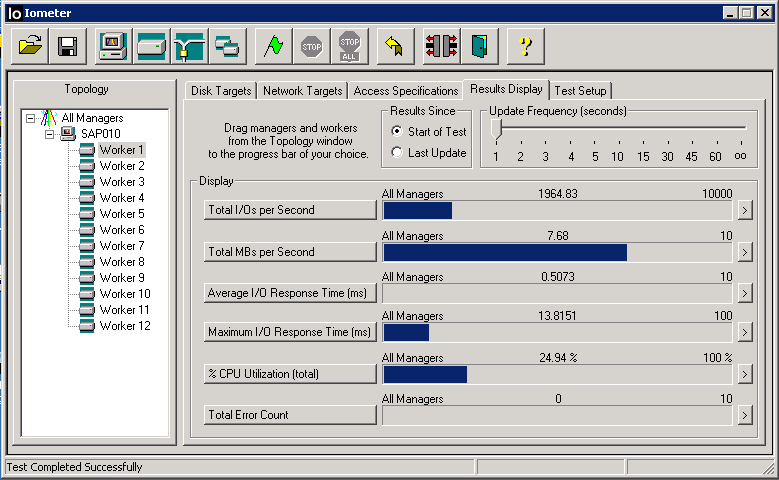Image resolution: width=779 pixels, height=480 pixels.
Task: Click the Update Frequency slider thumb
Action: [x=496, y=129]
